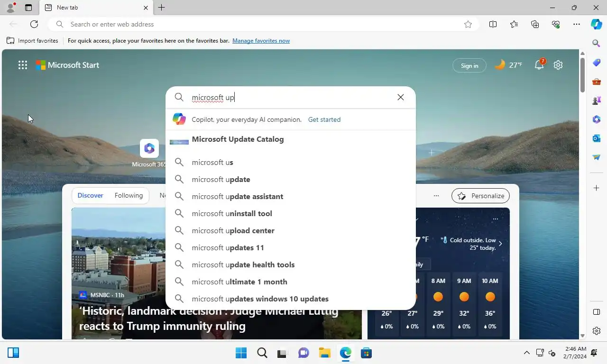Open Microsoft Store from taskbar
The height and width of the screenshot is (364, 607).
(x=366, y=353)
